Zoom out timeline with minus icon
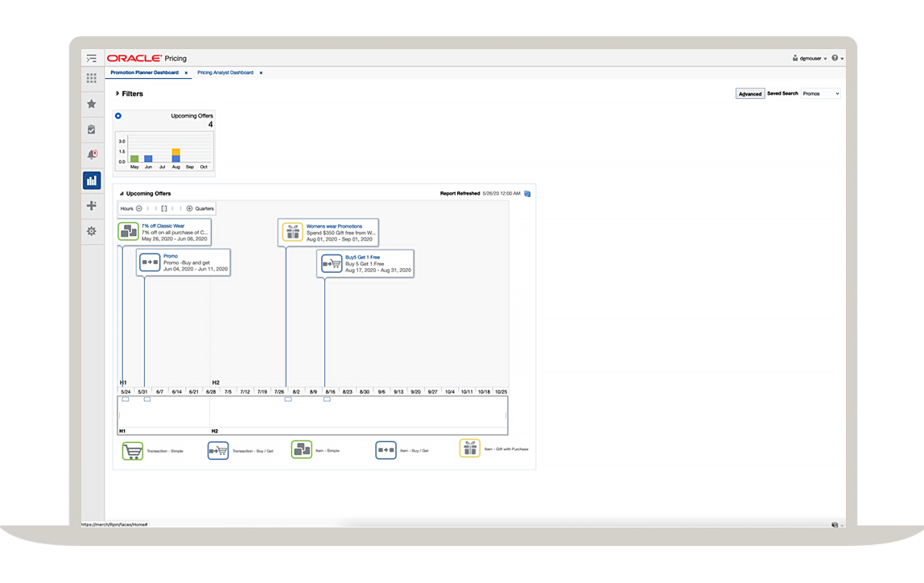The width and height of the screenshot is (924, 583). click(x=139, y=209)
